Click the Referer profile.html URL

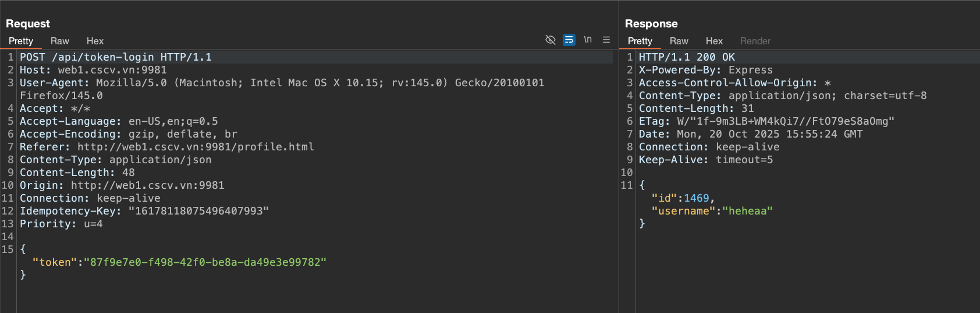point(196,147)
